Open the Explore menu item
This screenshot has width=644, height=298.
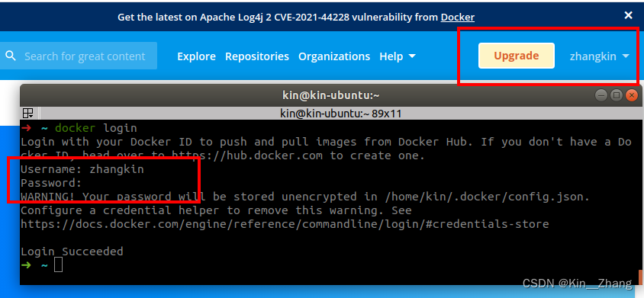(x=196, y=56)
